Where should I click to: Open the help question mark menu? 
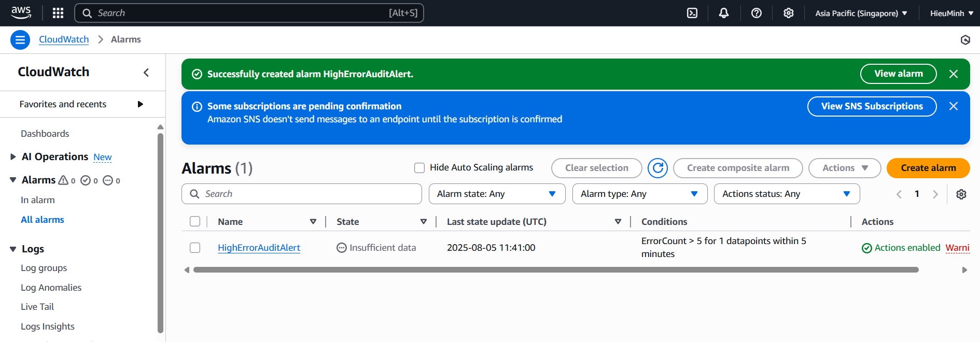[757, 13]
